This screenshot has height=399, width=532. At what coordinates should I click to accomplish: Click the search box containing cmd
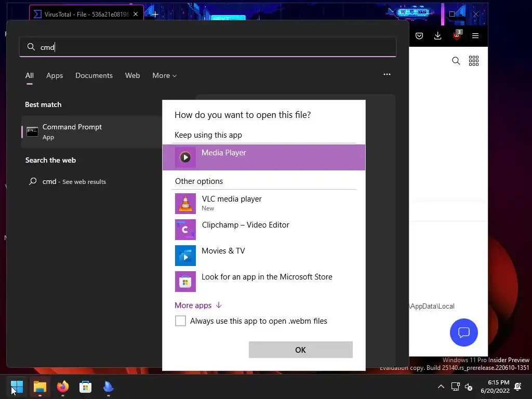click(x=208, y=47)
